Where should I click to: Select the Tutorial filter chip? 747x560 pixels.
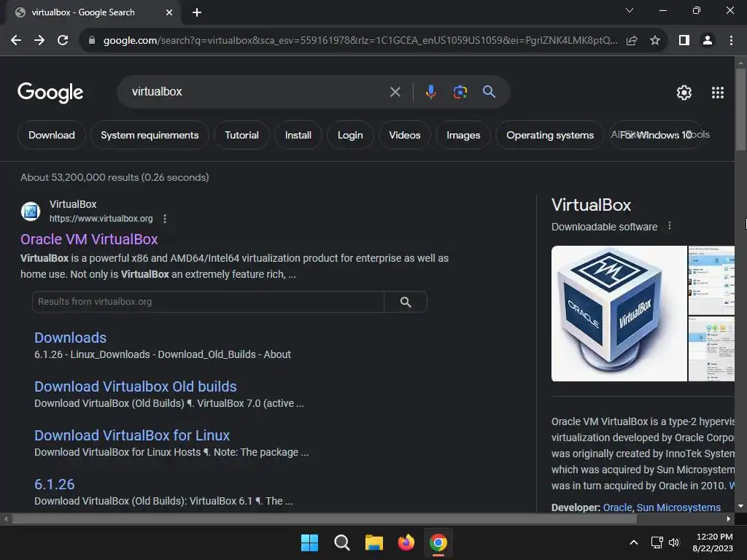click(241, 135)
